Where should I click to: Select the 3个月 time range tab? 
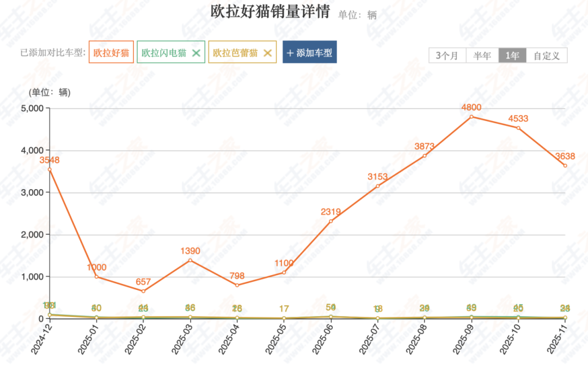point(447,56)
